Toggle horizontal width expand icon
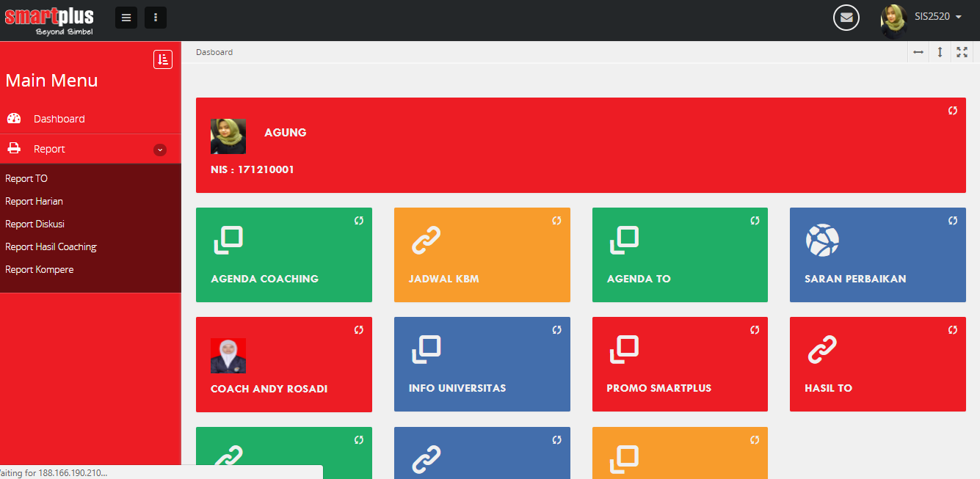The width and height of the screenshot is (980, 479). point(918,52)
